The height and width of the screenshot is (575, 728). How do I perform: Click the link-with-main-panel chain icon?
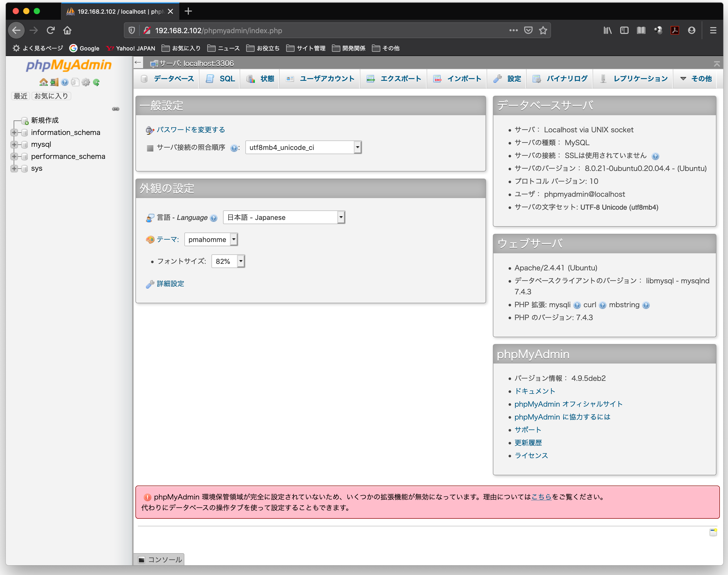coord(116,109)
